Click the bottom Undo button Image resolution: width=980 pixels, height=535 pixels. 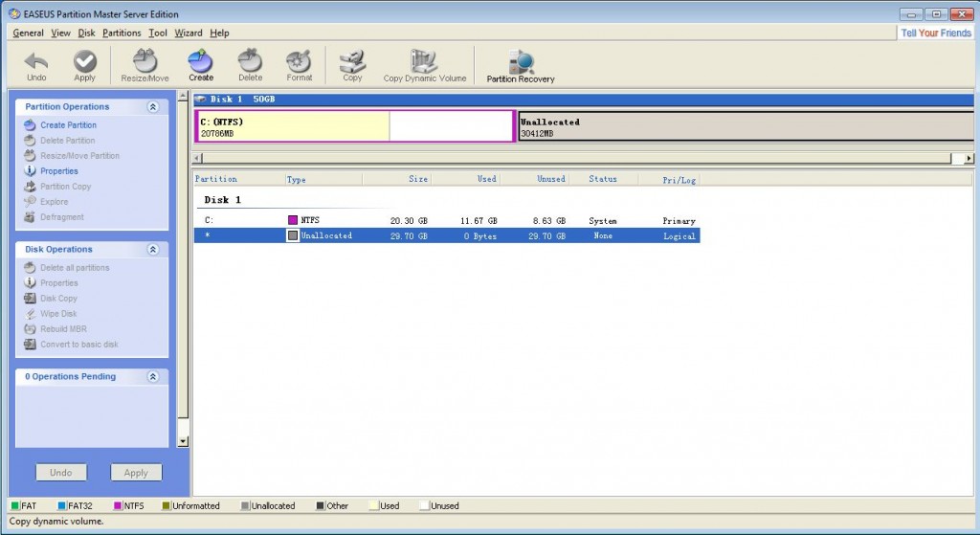click(x=60, y=473)
